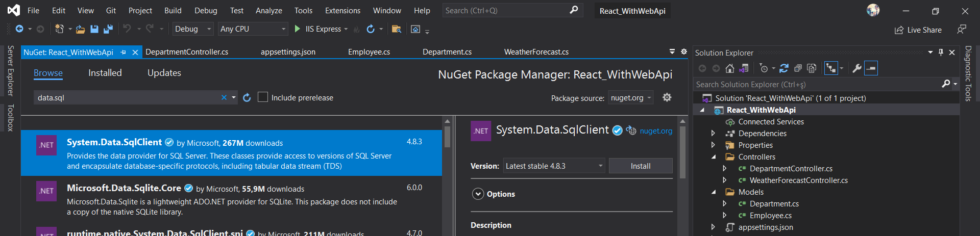Toggle the Preview Selected Items button

click(x=871, y=68)
